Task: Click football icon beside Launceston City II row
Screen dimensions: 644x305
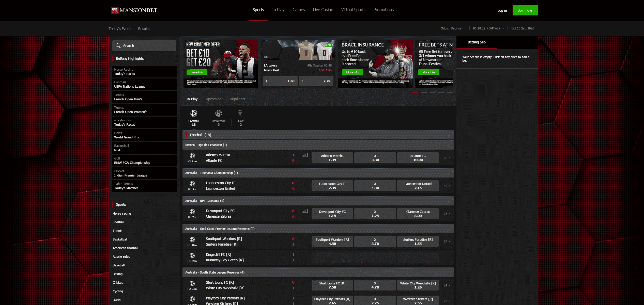Action: coord(192,184)
